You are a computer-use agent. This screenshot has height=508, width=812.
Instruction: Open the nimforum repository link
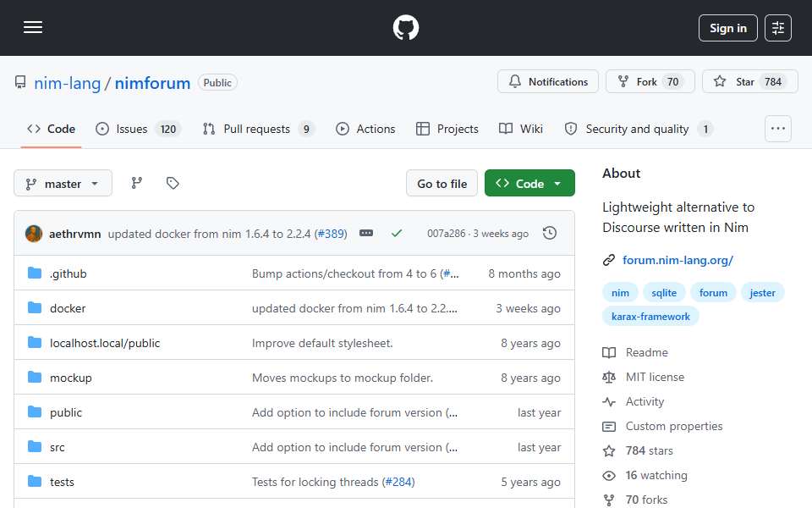[152, 83]
